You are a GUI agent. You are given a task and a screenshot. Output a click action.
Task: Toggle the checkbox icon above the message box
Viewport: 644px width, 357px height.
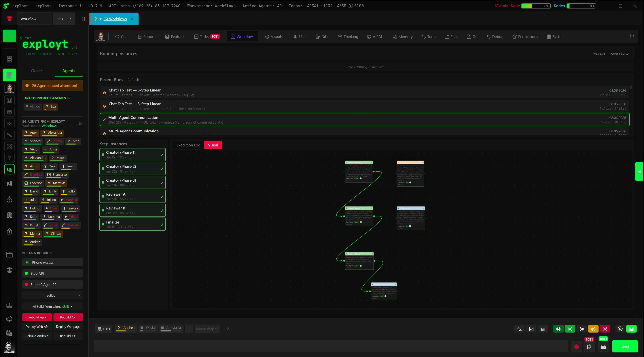(x=531, y=329)
